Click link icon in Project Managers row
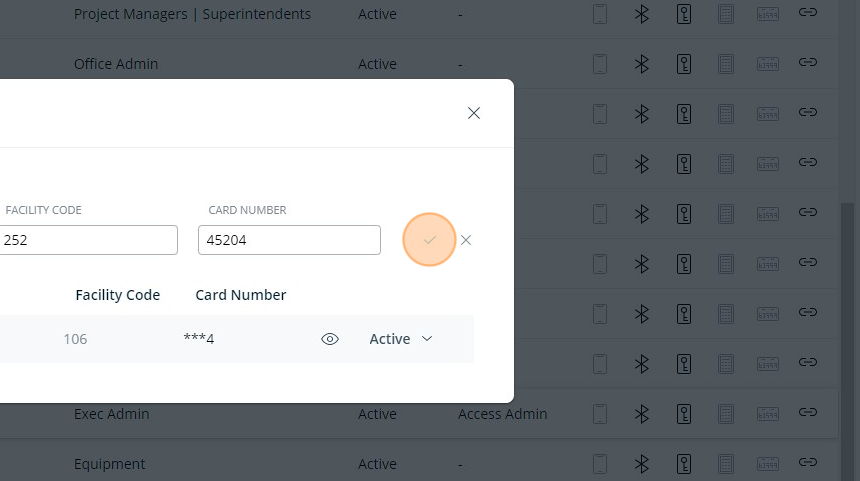Screen dimensions: 860x481 point(808,13)
